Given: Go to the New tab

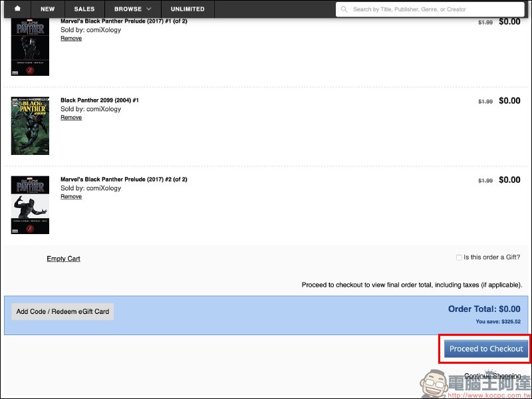Looking at the screenshot, I should point(48,9).
